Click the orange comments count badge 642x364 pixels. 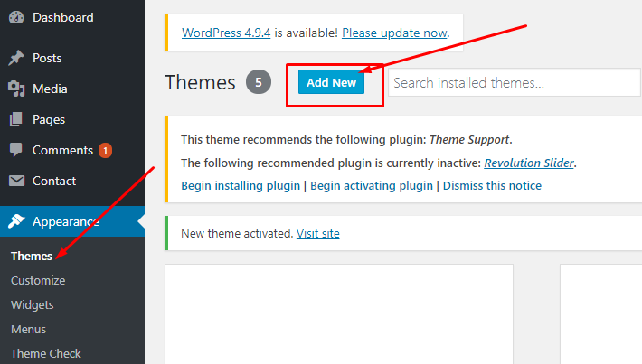105,150
